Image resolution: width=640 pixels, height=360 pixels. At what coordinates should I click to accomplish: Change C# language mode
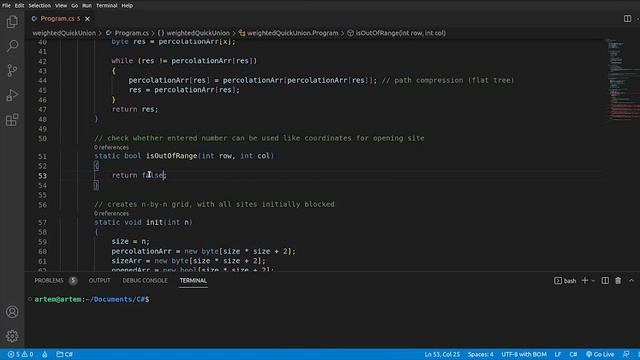(x=573, y=354)
